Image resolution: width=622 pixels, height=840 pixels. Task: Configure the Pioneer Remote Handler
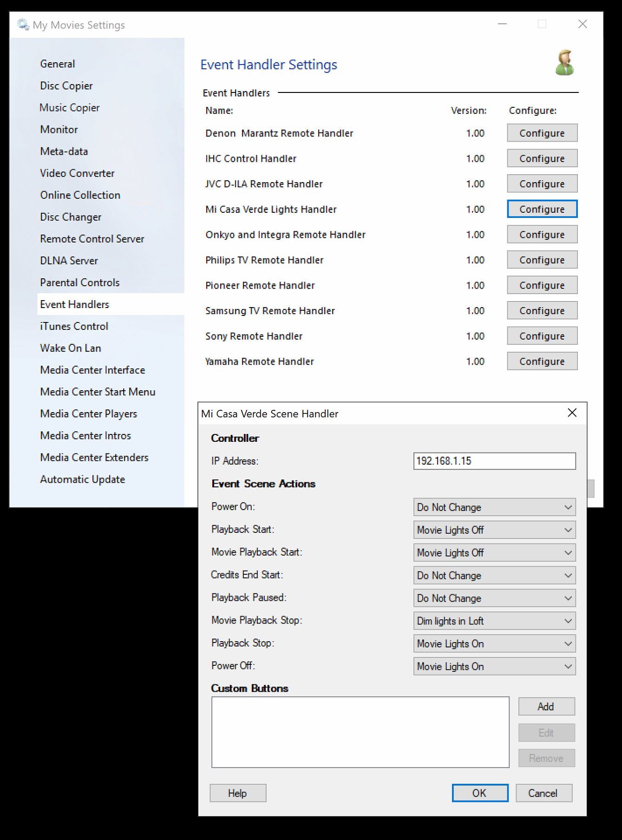[x=542, y=285]
